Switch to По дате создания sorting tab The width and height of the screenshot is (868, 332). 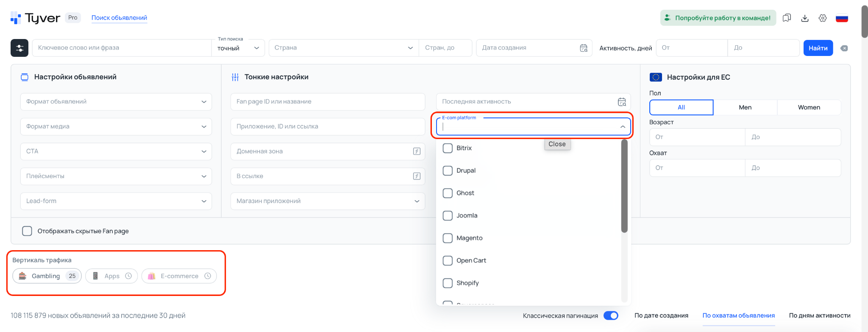pyautogui.click(x=661, y=315)
